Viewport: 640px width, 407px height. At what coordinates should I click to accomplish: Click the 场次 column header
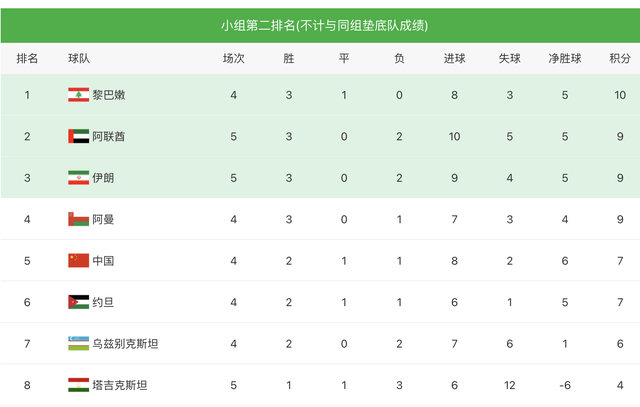click(233, 58)
